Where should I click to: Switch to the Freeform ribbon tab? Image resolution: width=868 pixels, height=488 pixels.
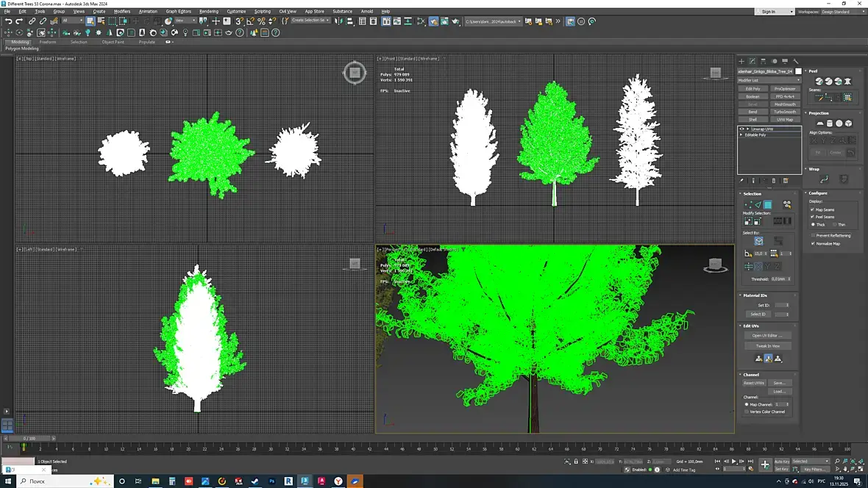coord(48,42)
